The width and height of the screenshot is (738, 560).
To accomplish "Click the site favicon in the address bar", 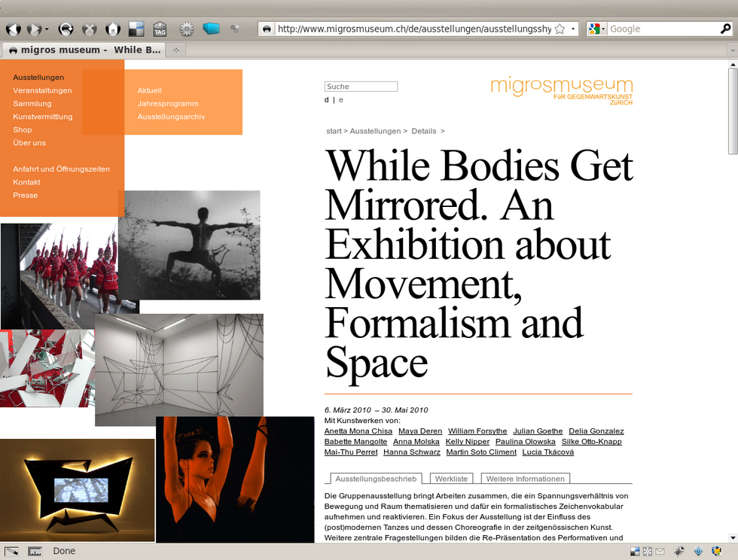I will click(x=267, y=29).
